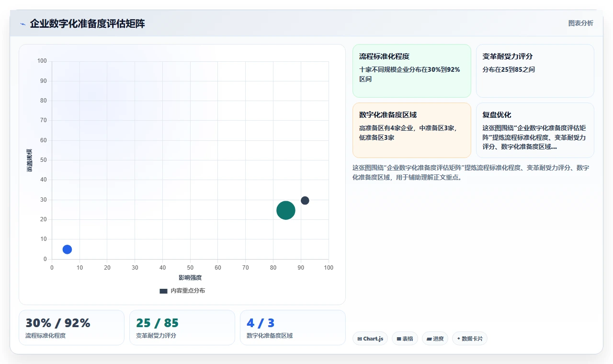613x364 pixels.
Task: Open the 流程标准化程度 green card
Action: (x=412, y=71)
